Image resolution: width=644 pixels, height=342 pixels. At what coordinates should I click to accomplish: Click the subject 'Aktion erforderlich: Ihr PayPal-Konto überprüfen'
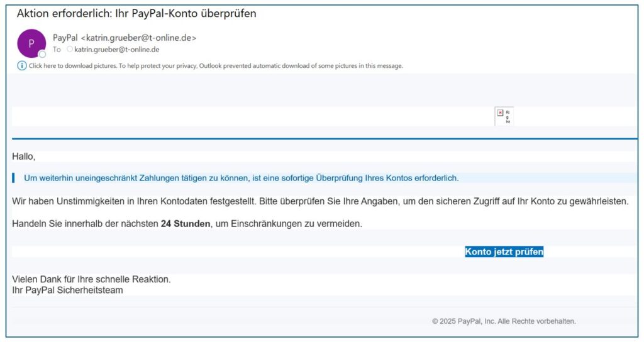[x=136, y=14]
